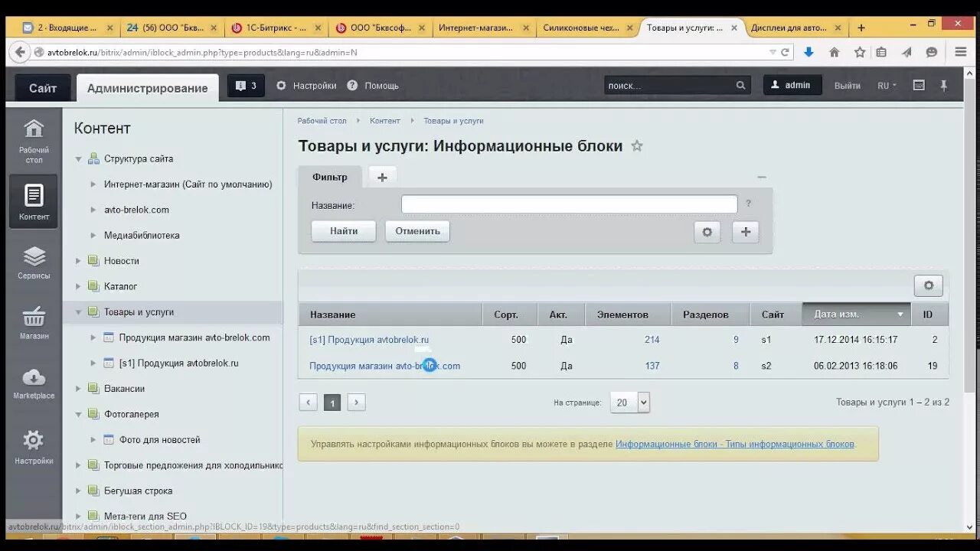
Task: Open 214 elements count link
Action: point(652,340)
